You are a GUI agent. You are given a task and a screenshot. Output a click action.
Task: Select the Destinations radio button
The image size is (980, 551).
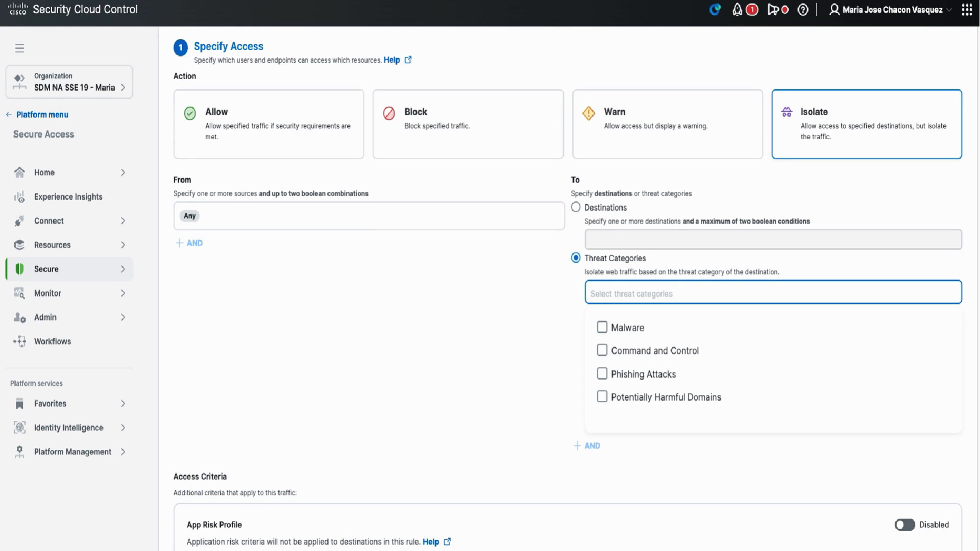576,207
